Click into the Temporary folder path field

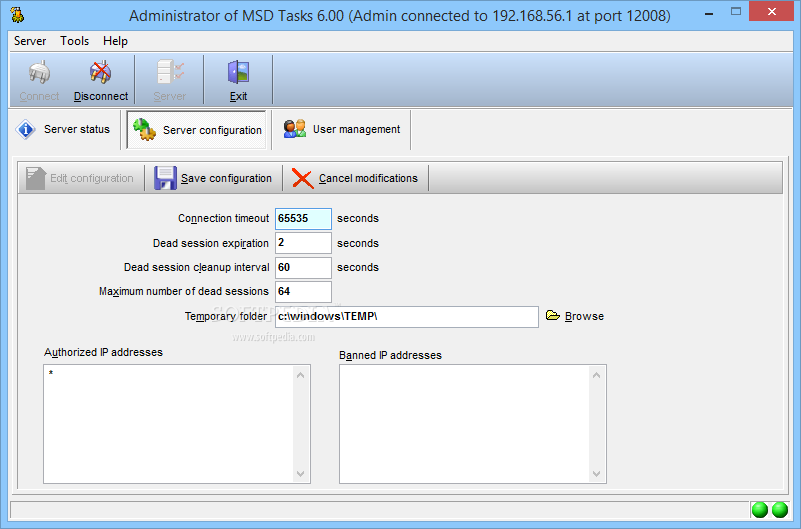click(407, 317)
